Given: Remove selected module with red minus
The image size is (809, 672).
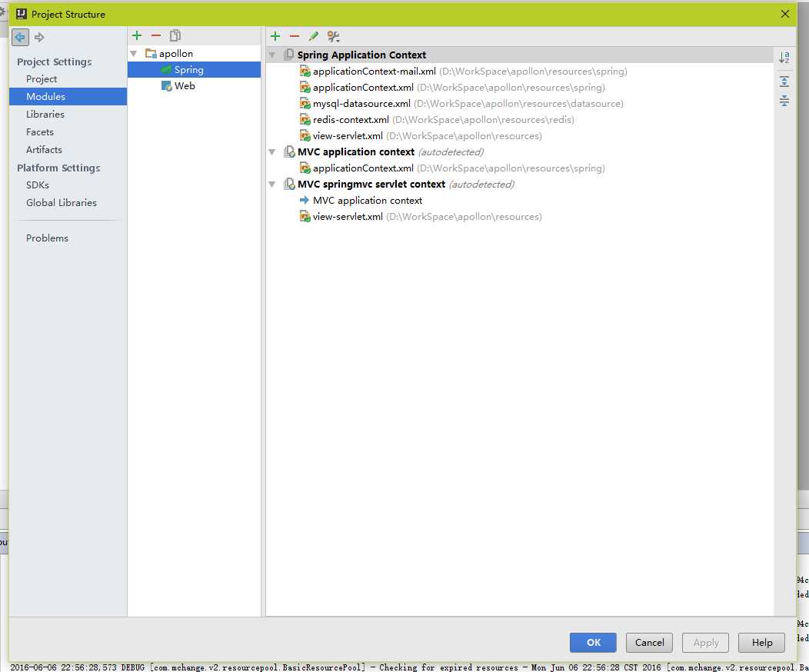Looking at the screenshot, I should point(156,35).
